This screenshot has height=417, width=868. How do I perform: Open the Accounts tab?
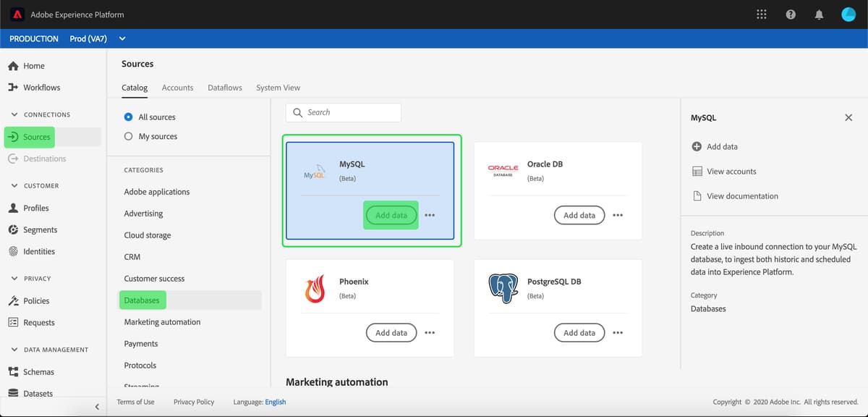[177, 88]
